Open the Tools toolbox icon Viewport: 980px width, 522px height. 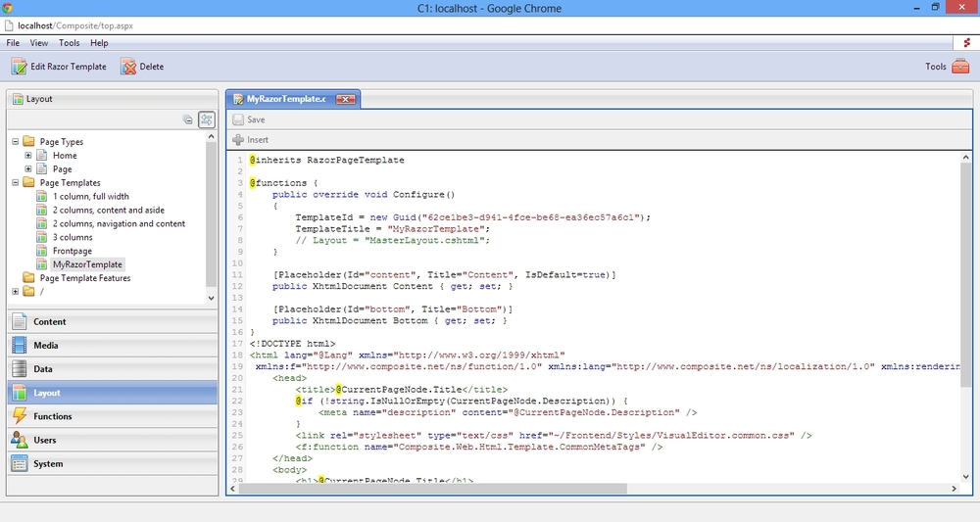pos(960,67)
